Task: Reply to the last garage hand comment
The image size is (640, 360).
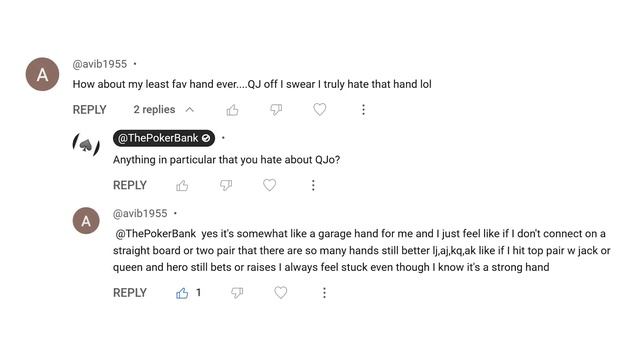Action: click(x=130, y=293)
